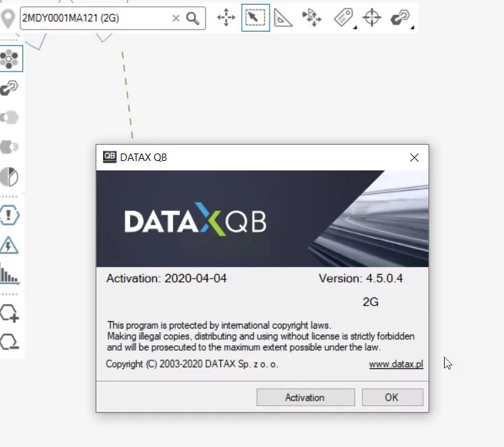Click the magnifying glass search icon
504x447 pixels.
click(193, 18)
